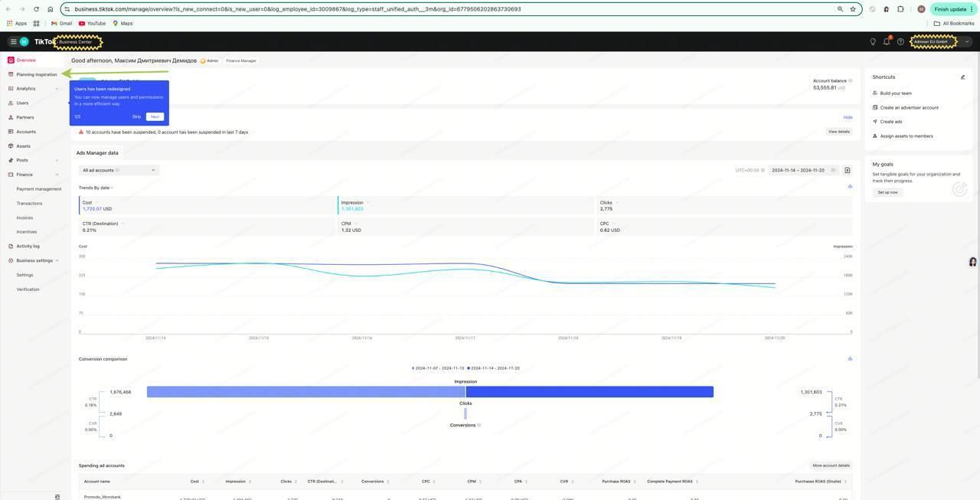Click the hamburger menu icon

coord(13,41)
